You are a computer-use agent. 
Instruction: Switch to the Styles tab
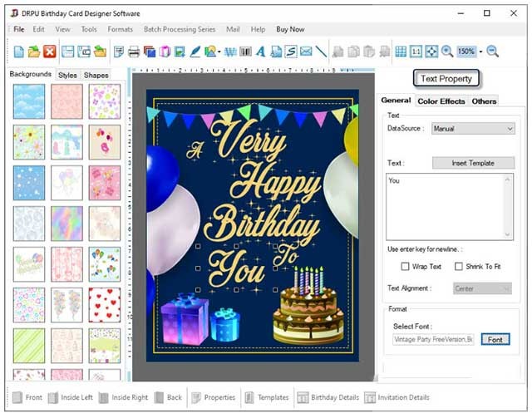(x=67, y=75)
